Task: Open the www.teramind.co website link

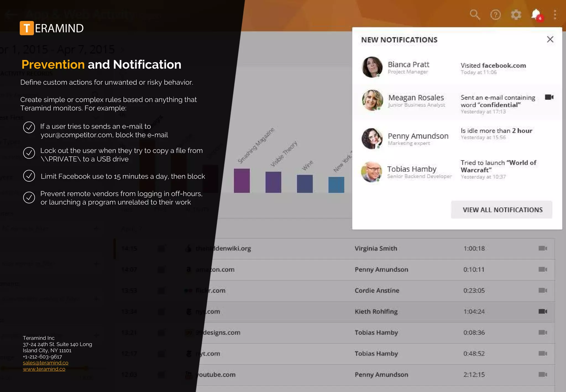Action: (44, 369)
